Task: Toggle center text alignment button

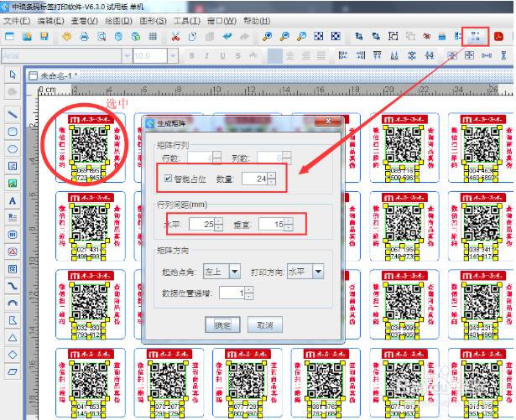Action: tap(290, 56)
